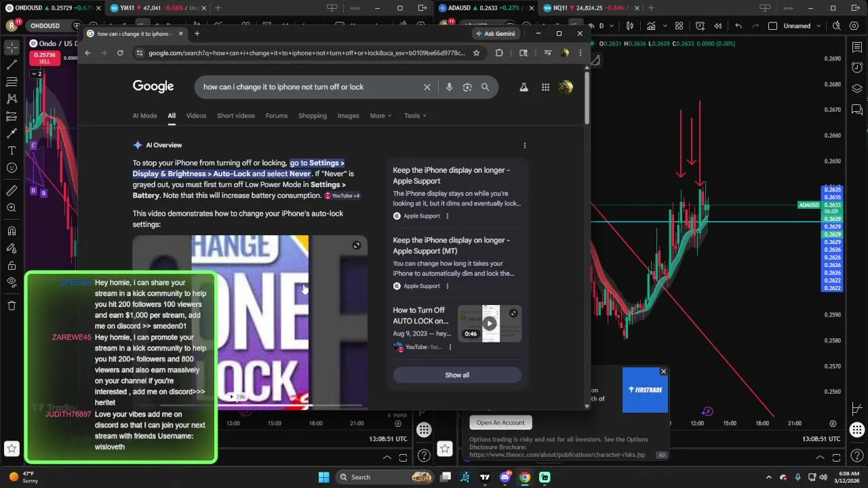Open Google Lens image search
This screenshot has height=488, width=868.
coord(467,87)
